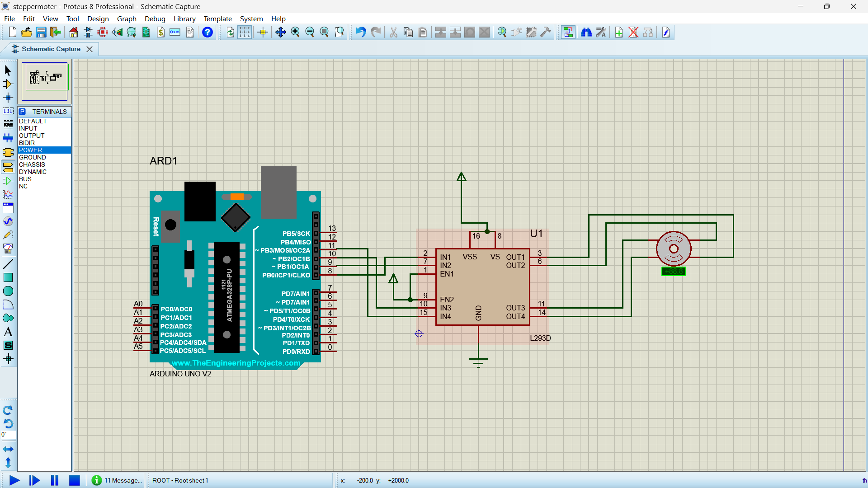Viewport: 868px width, 488px height.
Task: Toggle the grid display button
Action: (245, 32)
